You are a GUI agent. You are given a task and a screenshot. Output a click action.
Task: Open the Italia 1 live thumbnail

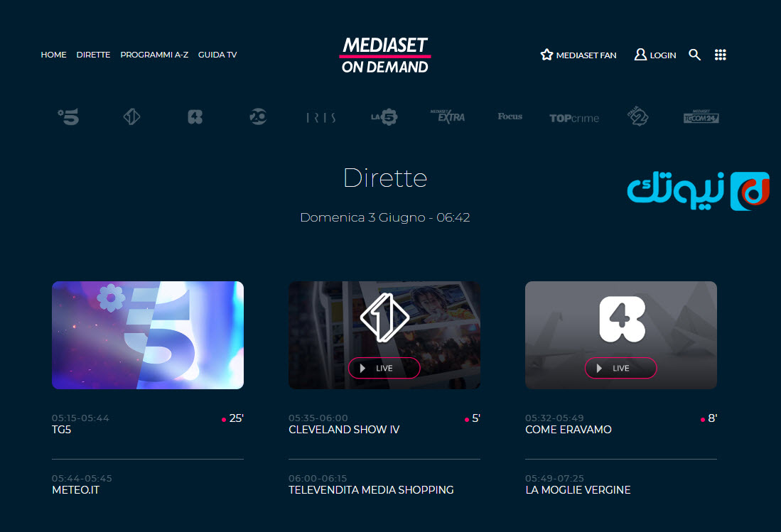[x=384, y=335]
